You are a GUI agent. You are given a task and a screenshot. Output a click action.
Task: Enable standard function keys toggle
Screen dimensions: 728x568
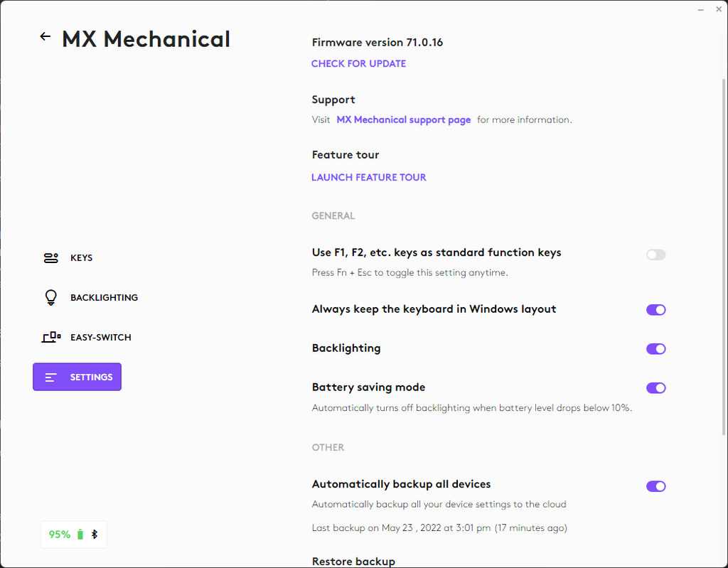655,254
